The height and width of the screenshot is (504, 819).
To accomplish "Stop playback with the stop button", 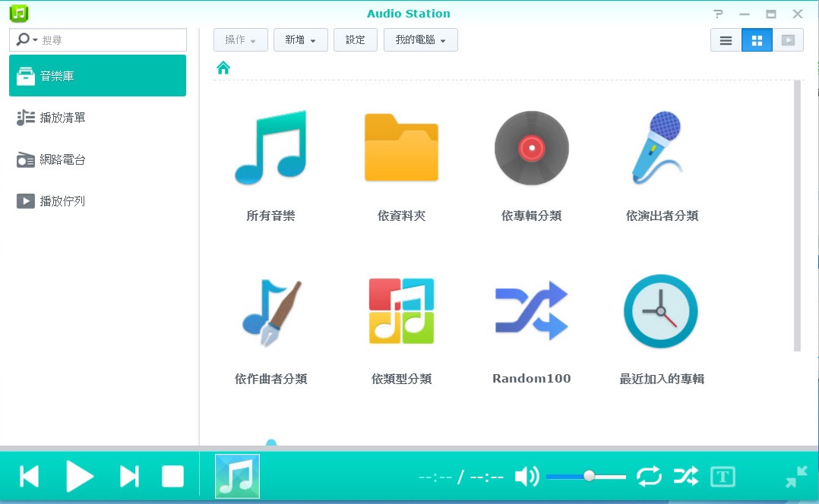I will point(172,477).
